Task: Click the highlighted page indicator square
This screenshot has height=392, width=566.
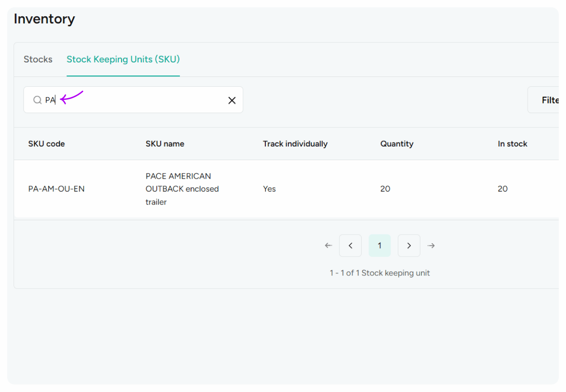Action: coord(379,245)
